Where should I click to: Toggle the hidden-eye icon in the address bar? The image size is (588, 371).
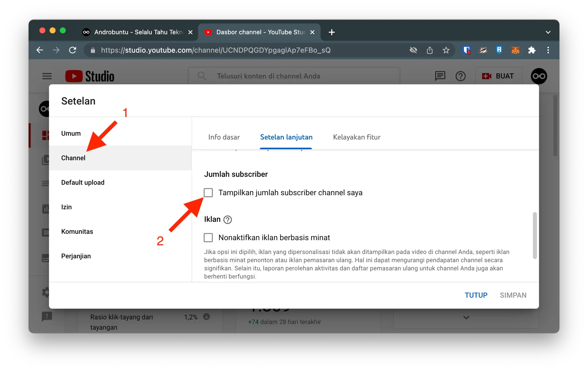pyautogui.click(x=413, y=50)
